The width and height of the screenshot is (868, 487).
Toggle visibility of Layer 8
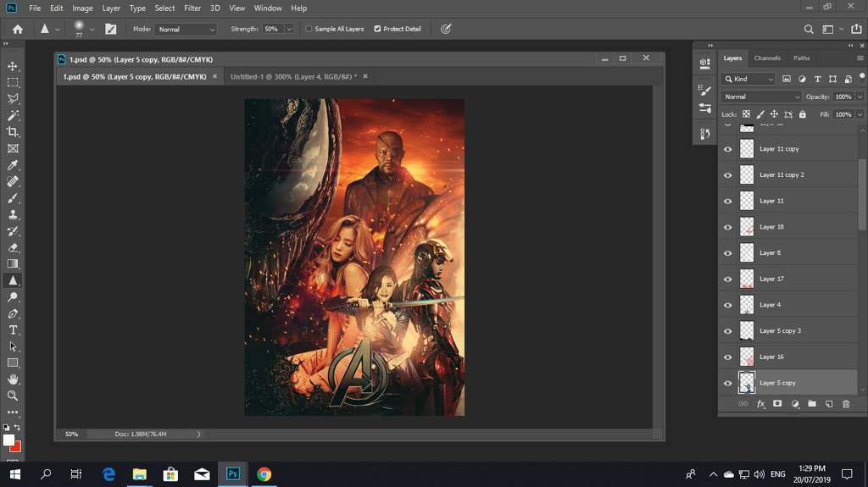728,253
